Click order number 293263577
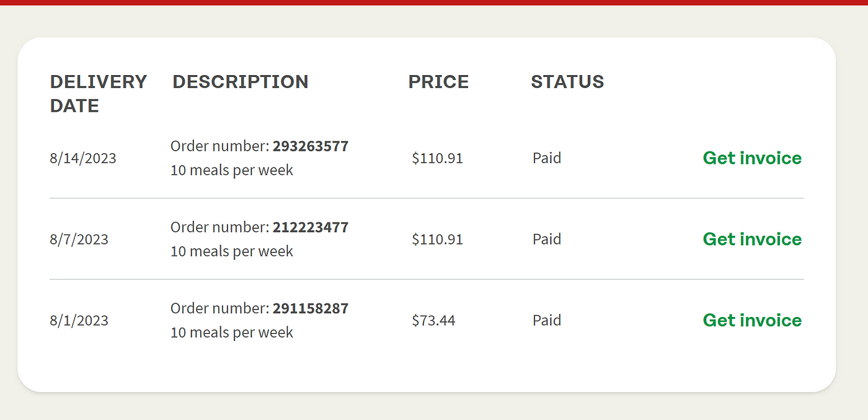The width and height of the screenshot is (868, 420). tap(311, 146)
